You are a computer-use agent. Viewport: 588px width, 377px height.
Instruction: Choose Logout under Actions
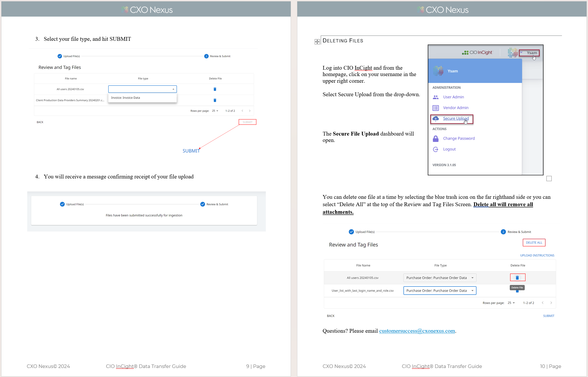[x=449, y=149]
